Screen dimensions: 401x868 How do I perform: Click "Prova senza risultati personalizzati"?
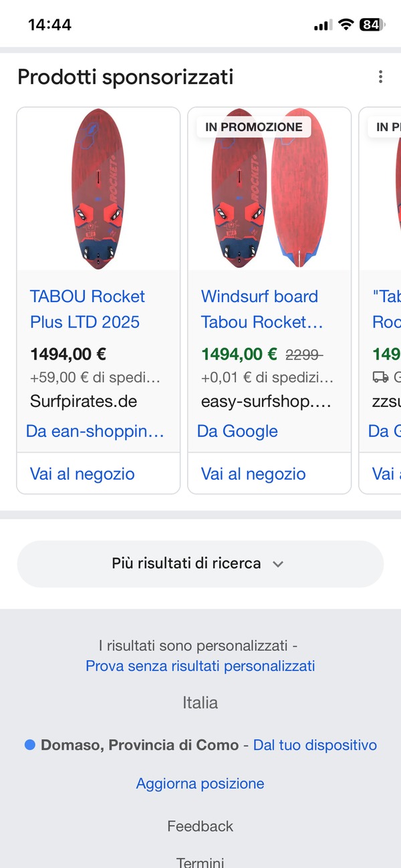(x=200, y=666)
